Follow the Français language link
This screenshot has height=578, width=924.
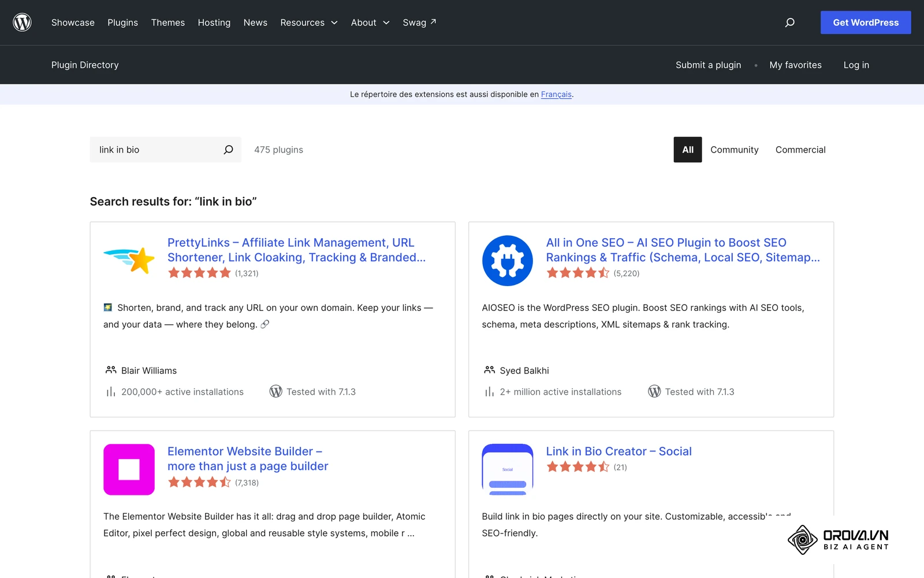556,94
